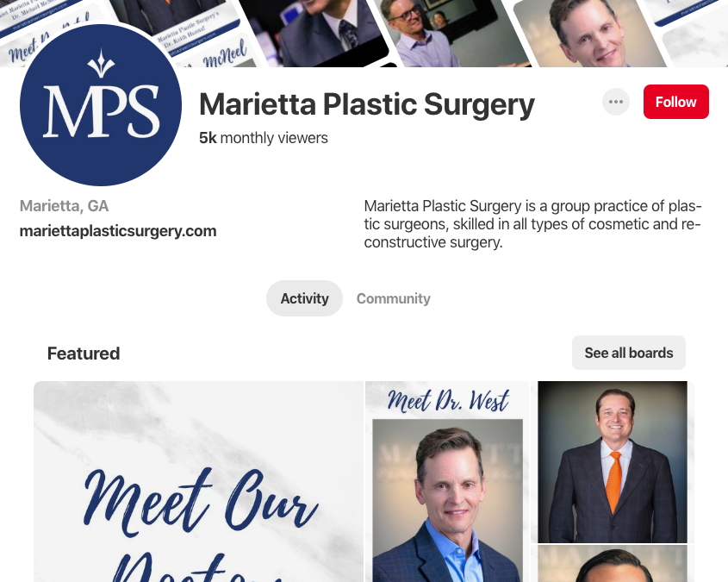This screenshot has height=582, width=728.
Task: Open the mariettaplasticsurgery.com website link
Action: coord(118,231)
